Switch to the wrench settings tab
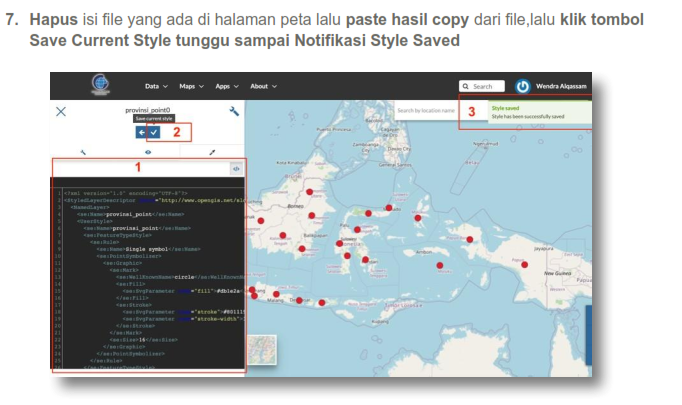 [x=83, y=152]
